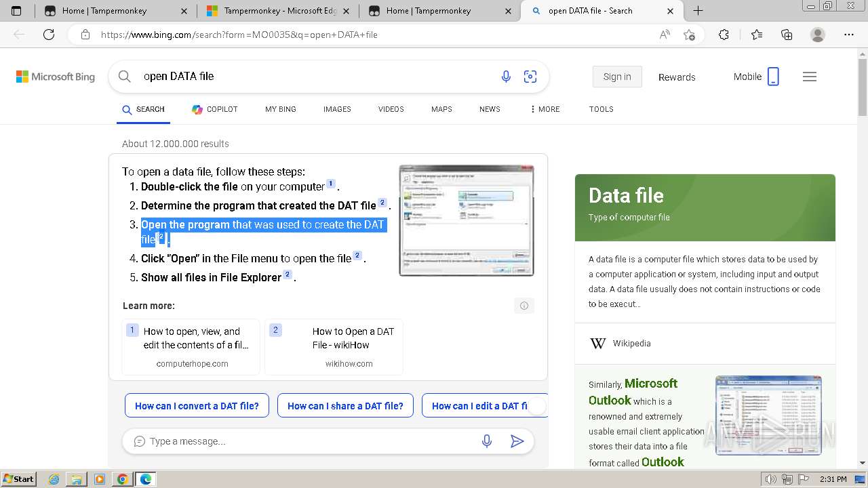Open visual search camera icon
The image size is (868, 488).
tap(530, 77)
